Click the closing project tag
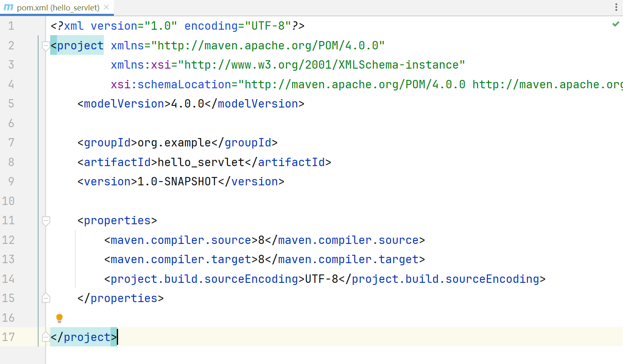Viewport: 623px width, 364px height. pyautogui.click(x=84, y=337)
